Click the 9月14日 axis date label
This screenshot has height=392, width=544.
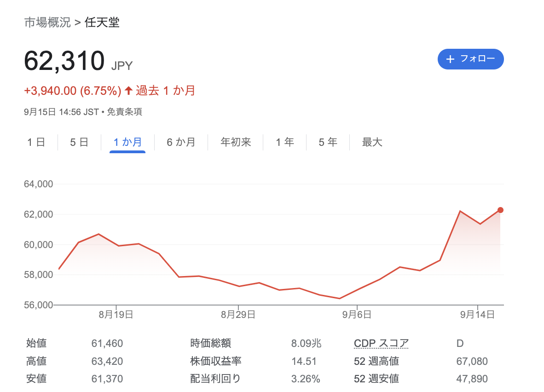pos(477,315)
